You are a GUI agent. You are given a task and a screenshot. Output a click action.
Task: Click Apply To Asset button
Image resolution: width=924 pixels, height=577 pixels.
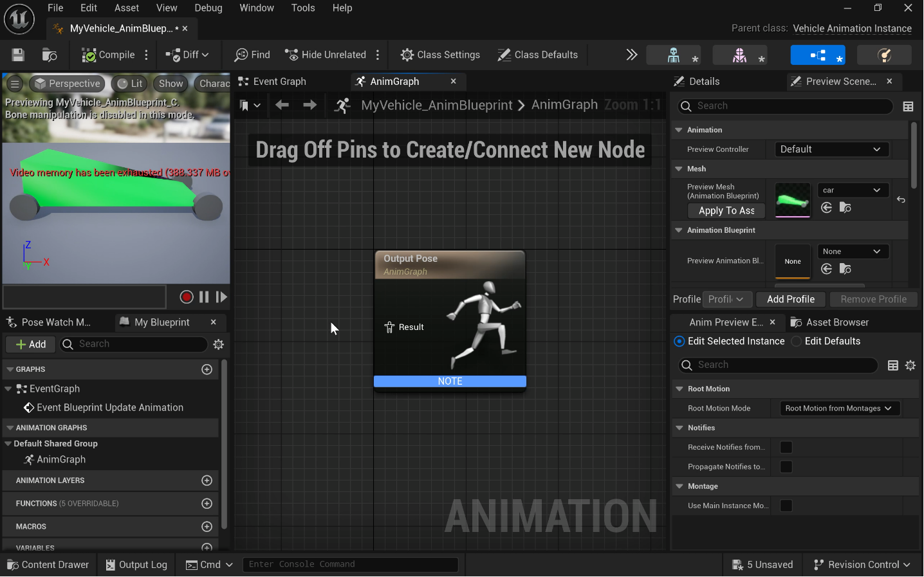pos(726,211)
